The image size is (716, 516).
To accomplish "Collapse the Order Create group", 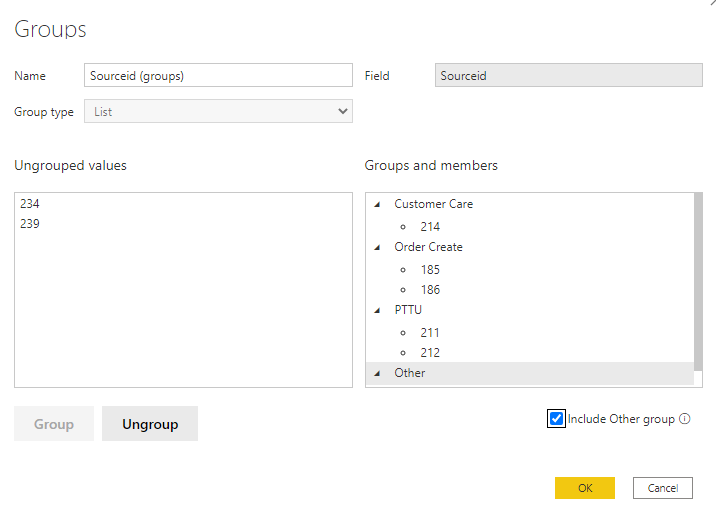I will click(377, 247).
